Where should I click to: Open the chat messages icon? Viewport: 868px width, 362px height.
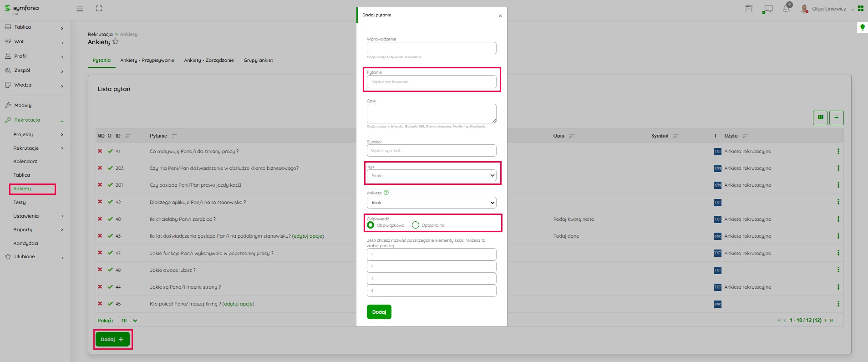pyautogui.click(x=768, y=9)
